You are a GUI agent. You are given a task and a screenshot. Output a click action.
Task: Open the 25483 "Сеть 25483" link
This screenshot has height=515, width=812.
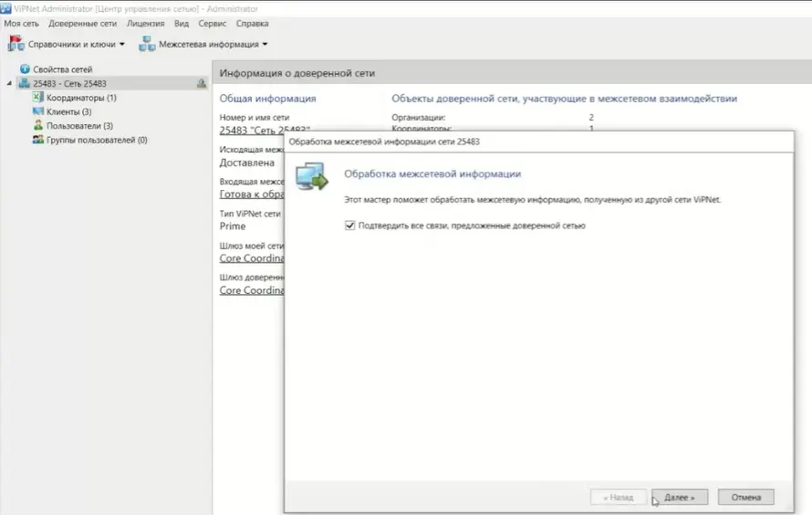tap(265, 130)
